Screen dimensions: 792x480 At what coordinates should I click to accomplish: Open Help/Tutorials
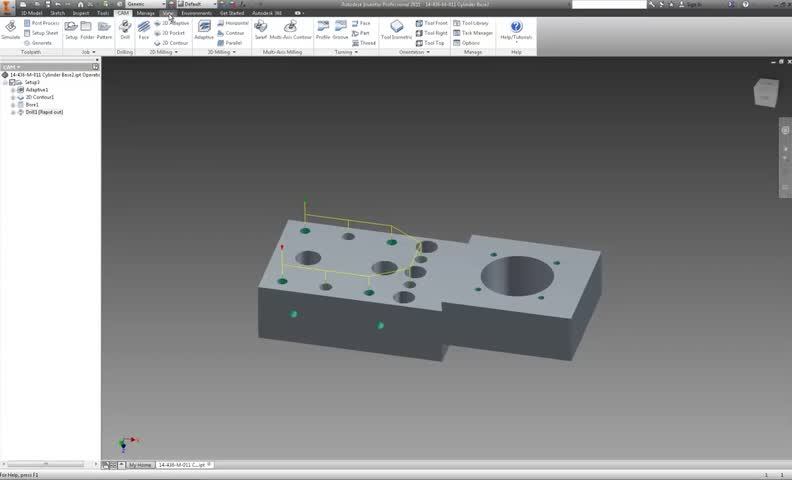coord(516,30)
